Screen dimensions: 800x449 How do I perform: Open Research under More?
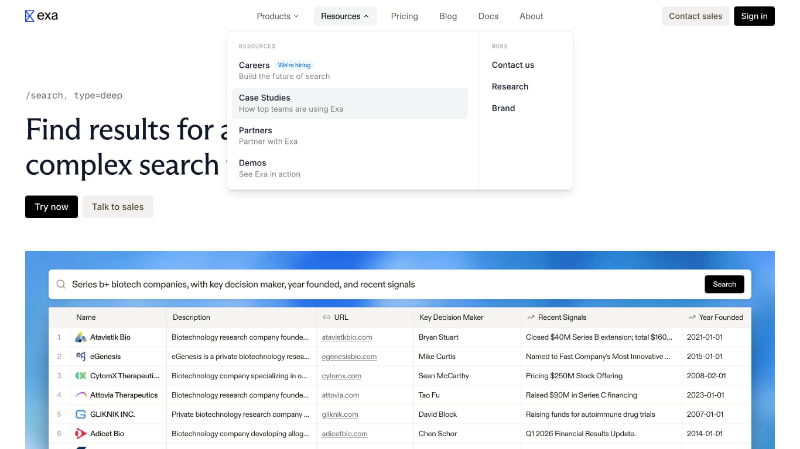[x=510, y=87]
